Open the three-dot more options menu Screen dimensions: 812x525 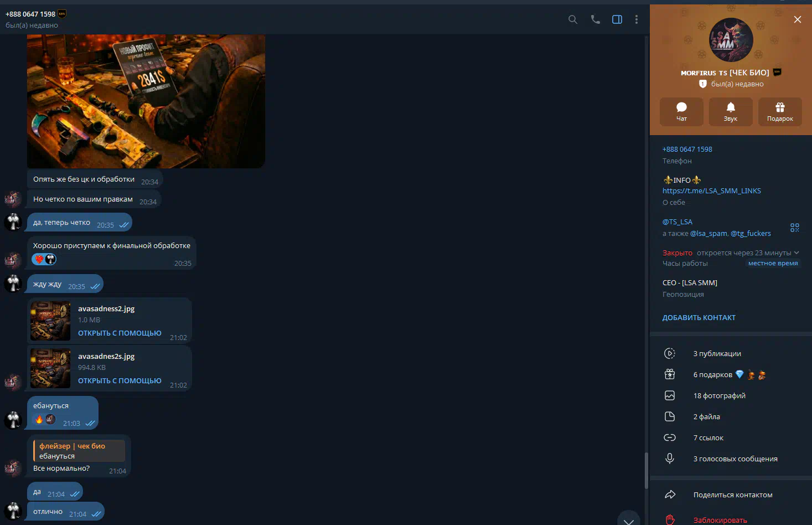click(x=637, y=19)
